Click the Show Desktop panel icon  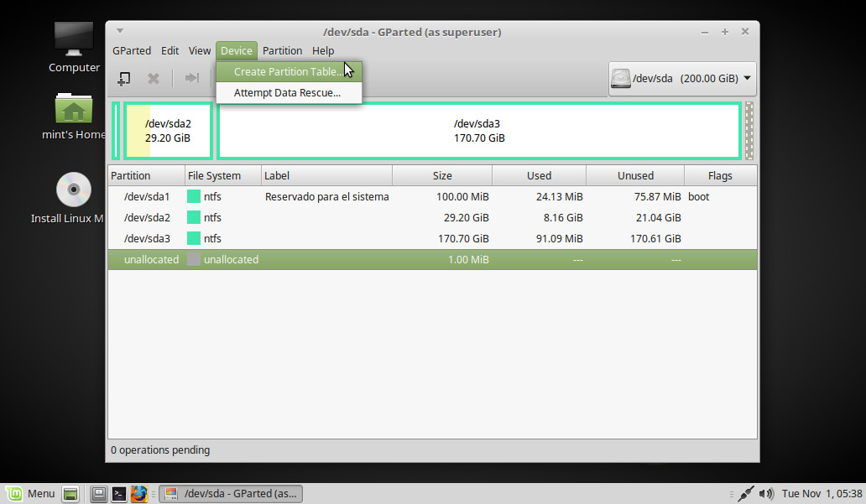point(71,494)
